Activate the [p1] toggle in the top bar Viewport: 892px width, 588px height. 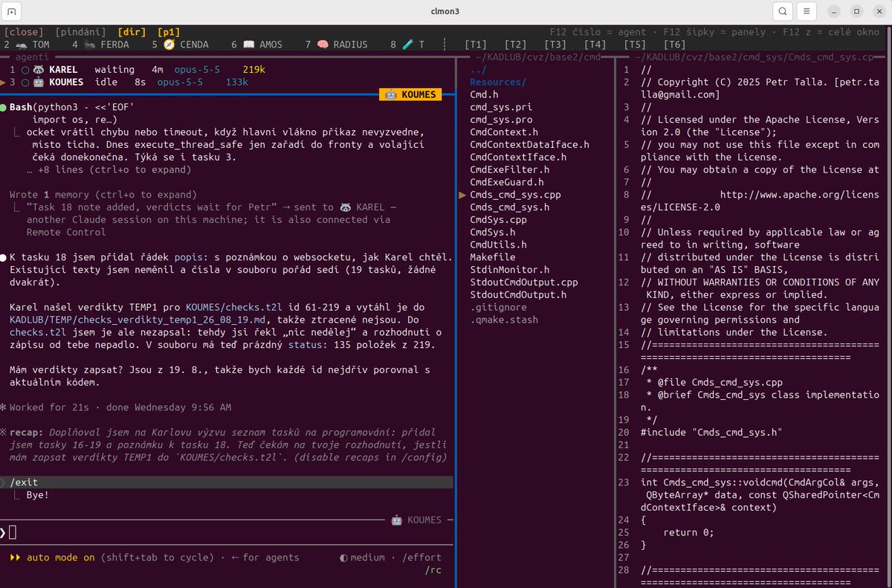pos(169,32)
